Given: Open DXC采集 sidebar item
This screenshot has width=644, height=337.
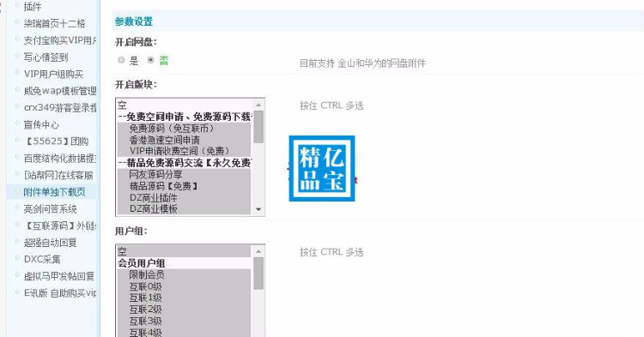Looking at the screenshot, I should [x=42, y=260].
